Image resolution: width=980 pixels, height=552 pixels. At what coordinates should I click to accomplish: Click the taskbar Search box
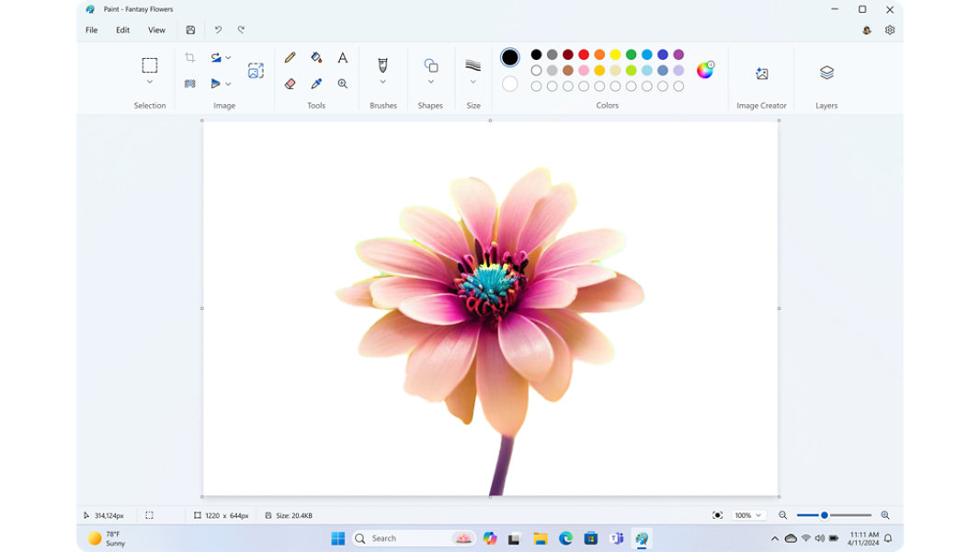[x=413, y=538]
